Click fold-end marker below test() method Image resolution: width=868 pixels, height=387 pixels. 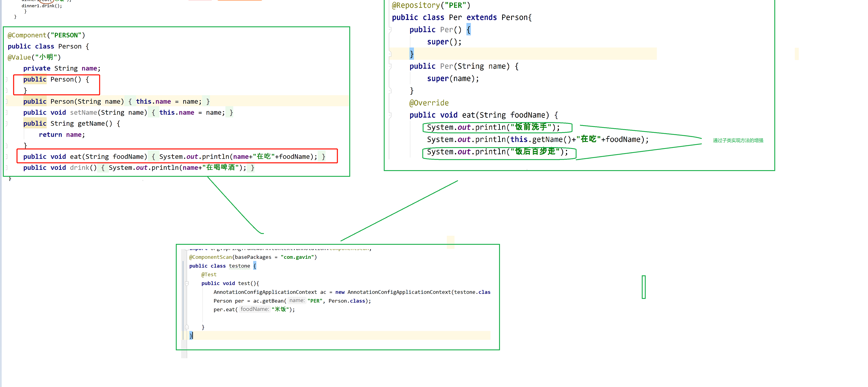(187, 327)
